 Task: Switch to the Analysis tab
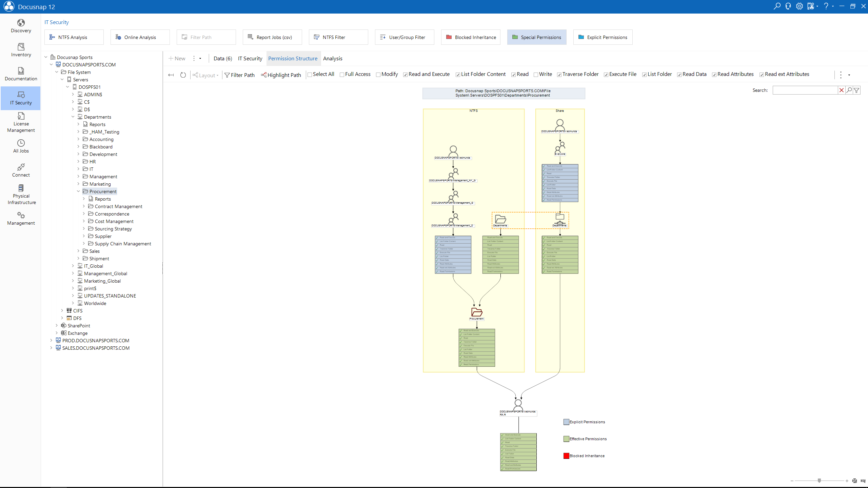coord(333,58)
